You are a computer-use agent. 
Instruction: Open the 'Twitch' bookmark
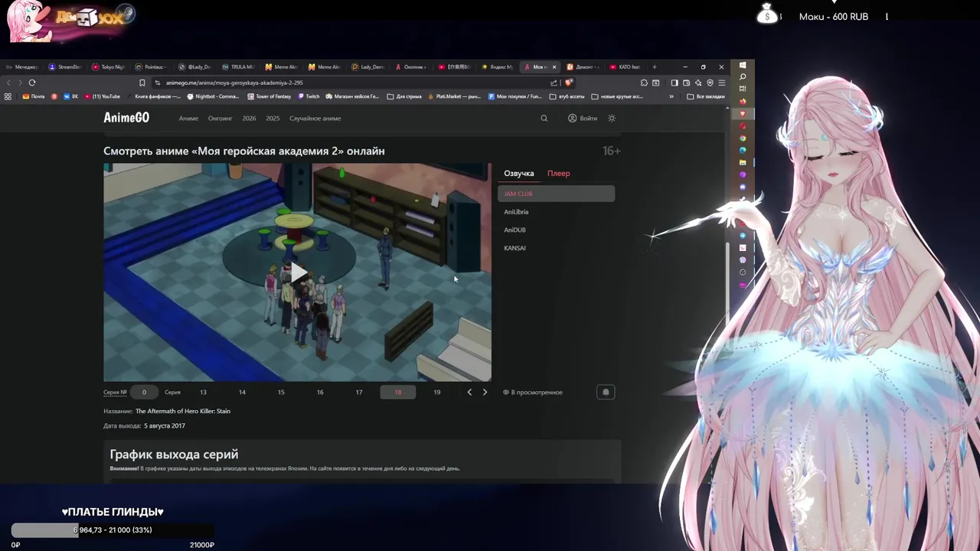pyautogui.click(x=309, y=96)
